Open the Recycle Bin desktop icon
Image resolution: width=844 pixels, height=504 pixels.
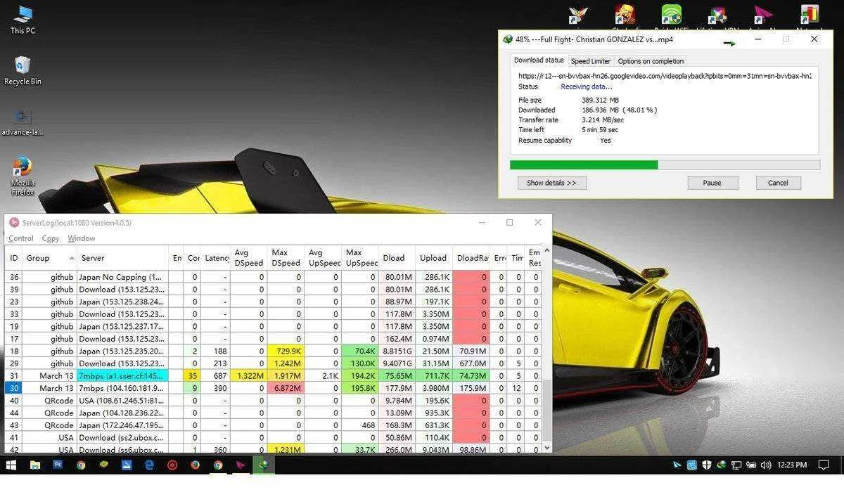(x=23, y=70)
